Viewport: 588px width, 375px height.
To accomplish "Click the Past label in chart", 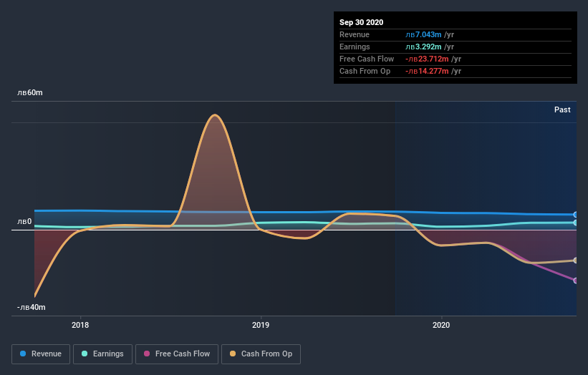I will pos(562,109).
